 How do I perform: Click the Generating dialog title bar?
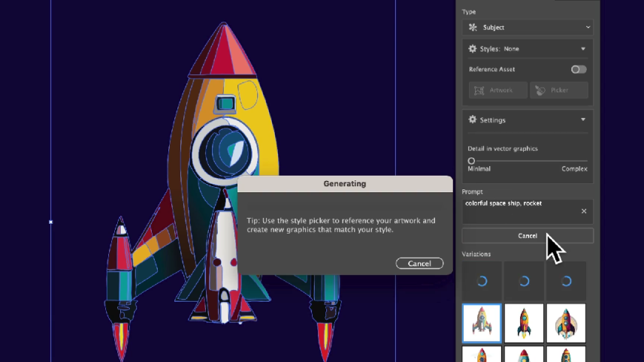[345, 184]
